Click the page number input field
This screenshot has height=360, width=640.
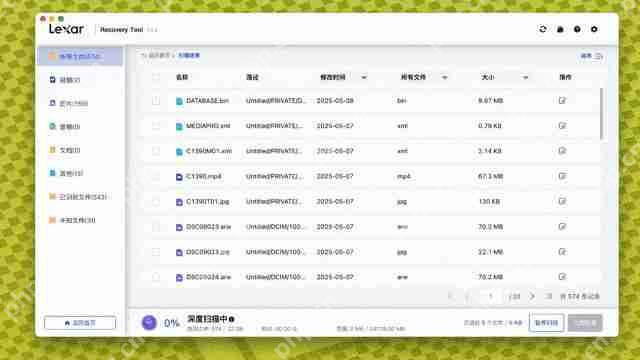coord(491,296)
